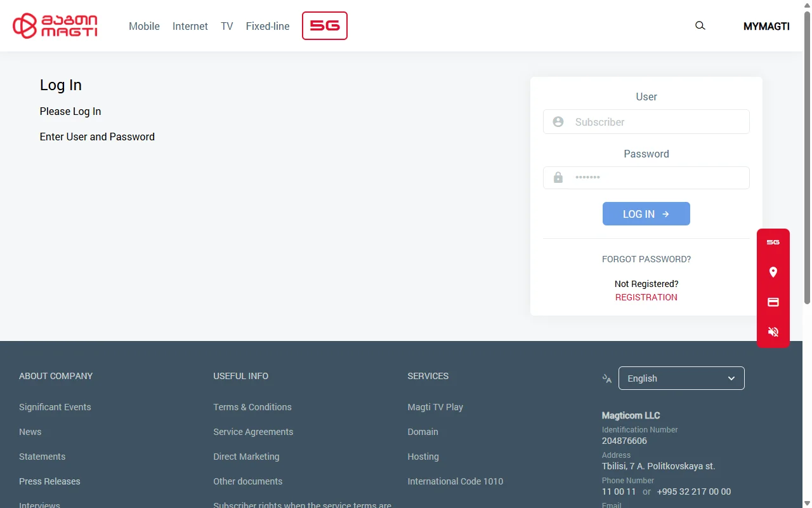Viewport: 812px width, 508px height.
Task: Click the phone number +995 32 217 00 00
Action: pos(694,491)
